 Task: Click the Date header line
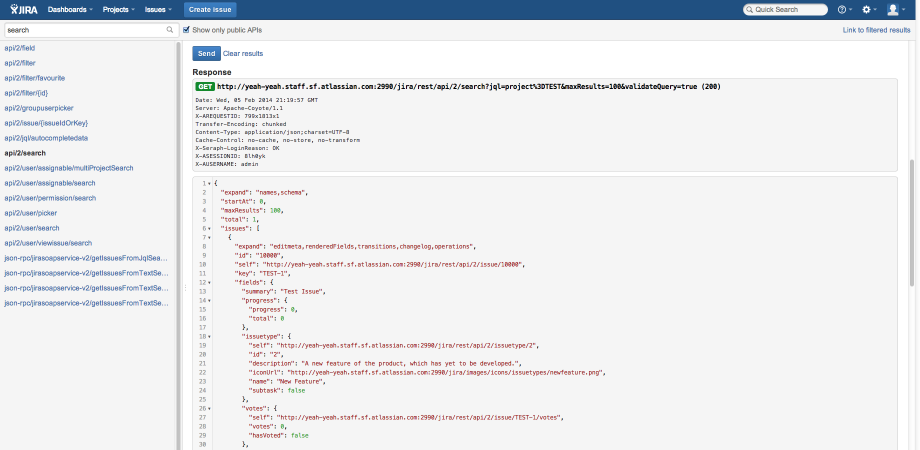point(256,100)
